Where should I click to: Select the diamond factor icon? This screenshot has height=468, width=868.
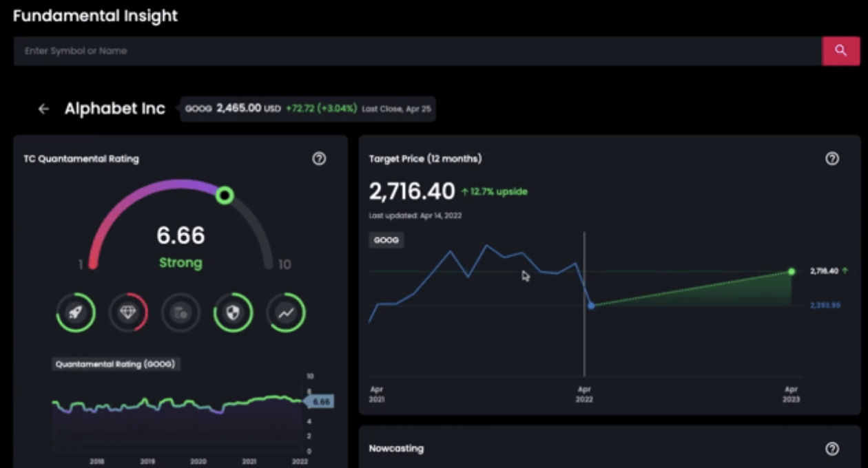(128, 313)
